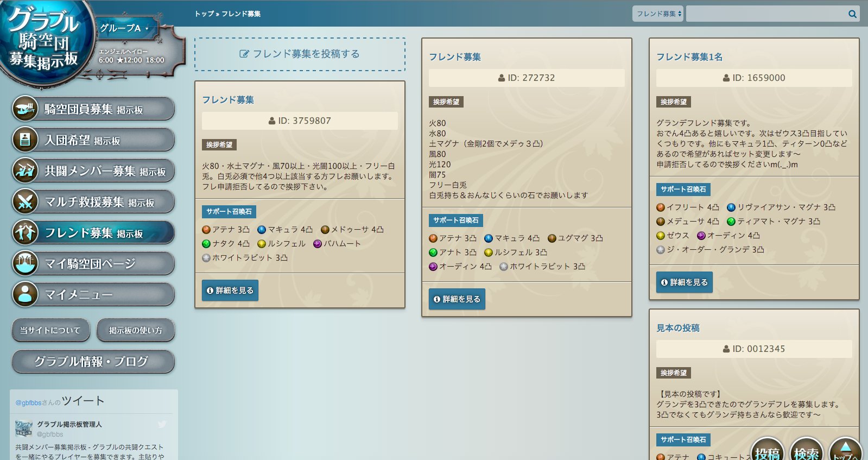
Task: Open 騎空団員募集 掲示板 menu
Action: 93,109
